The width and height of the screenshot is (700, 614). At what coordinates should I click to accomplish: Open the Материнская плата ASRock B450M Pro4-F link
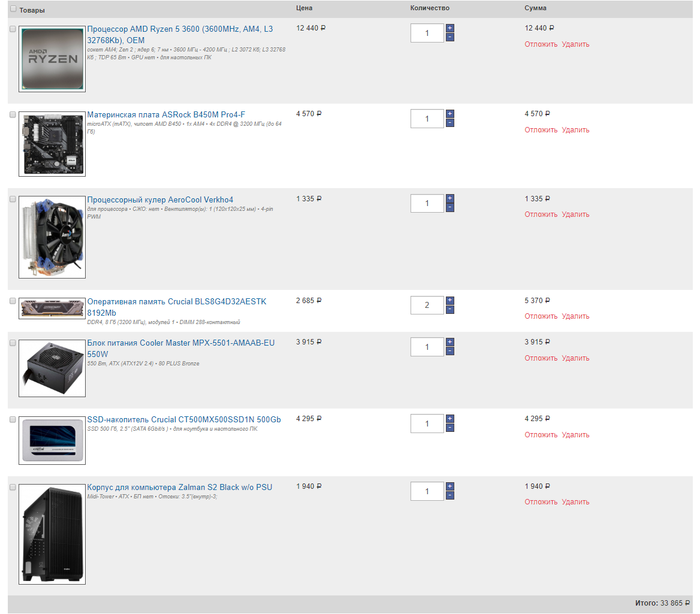(x=166, y=114)
